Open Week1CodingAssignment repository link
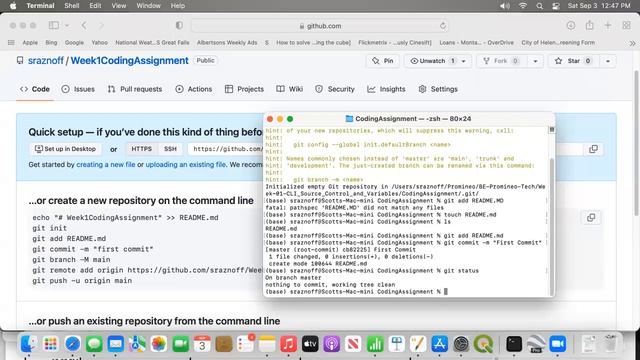This screenshot has width=640, height=360. (x=129, y=60)
